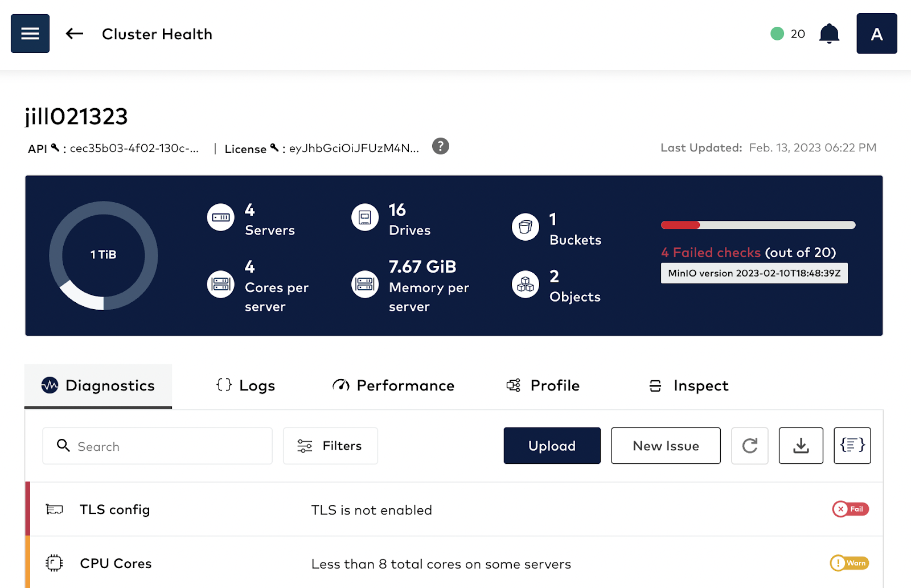Switch to the Logs tab
911x588 pixels.
[x=246, y=386]
